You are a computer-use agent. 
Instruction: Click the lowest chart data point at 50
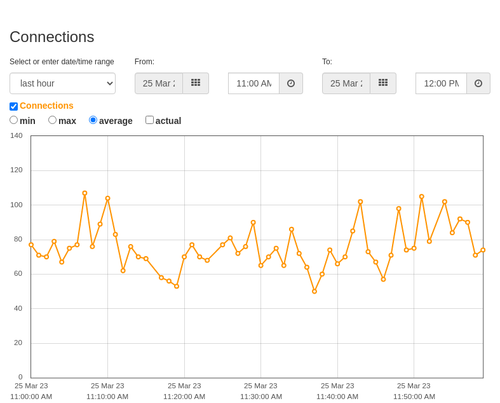[x=314, y=291]
